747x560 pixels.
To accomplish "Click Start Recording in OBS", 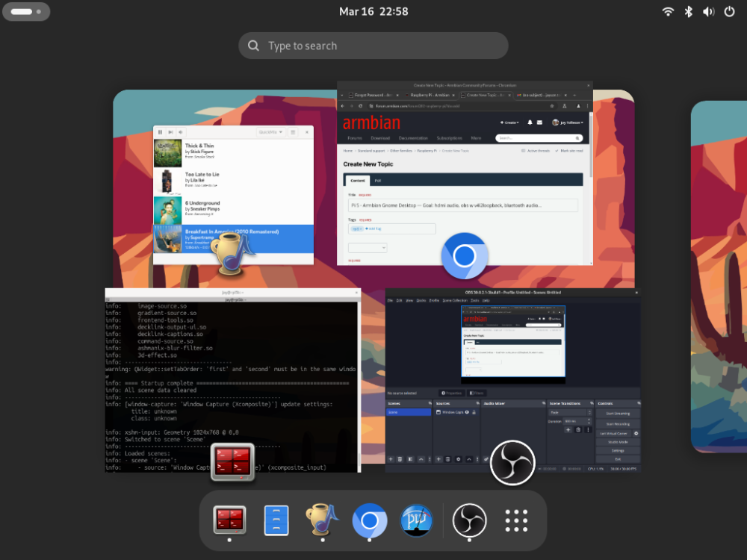I will (618, 424).
